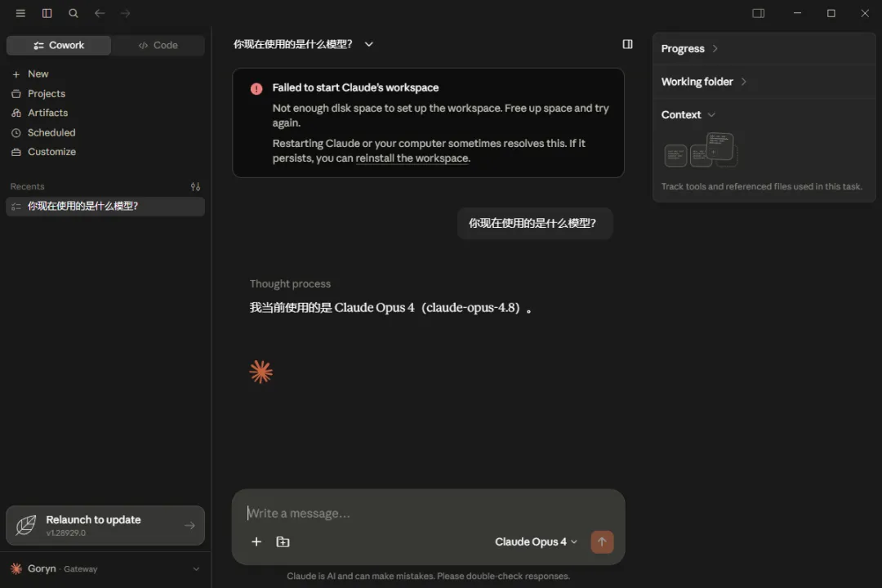Click the arrow on Relaunch to update
This screenshot has width=882, height=588.
click(189, 526)
